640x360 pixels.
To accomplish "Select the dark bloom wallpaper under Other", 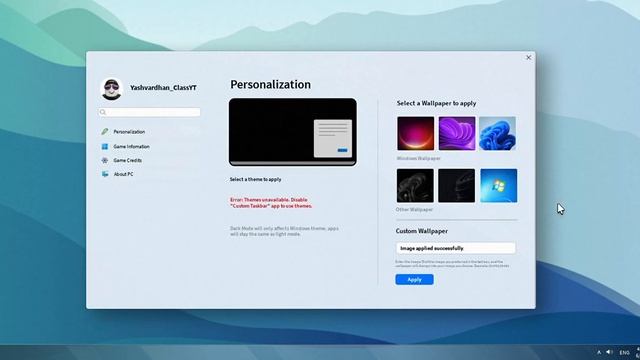I will (x=415, y=186).
